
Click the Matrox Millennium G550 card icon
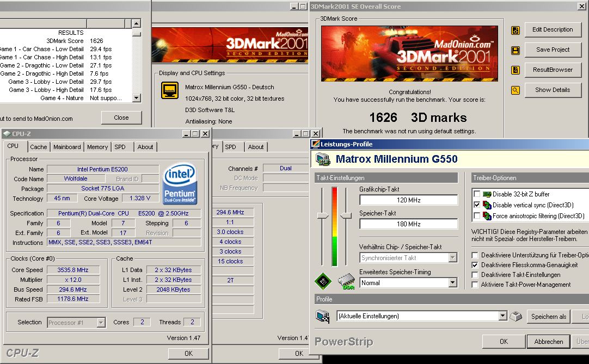(x=323, y=159)
